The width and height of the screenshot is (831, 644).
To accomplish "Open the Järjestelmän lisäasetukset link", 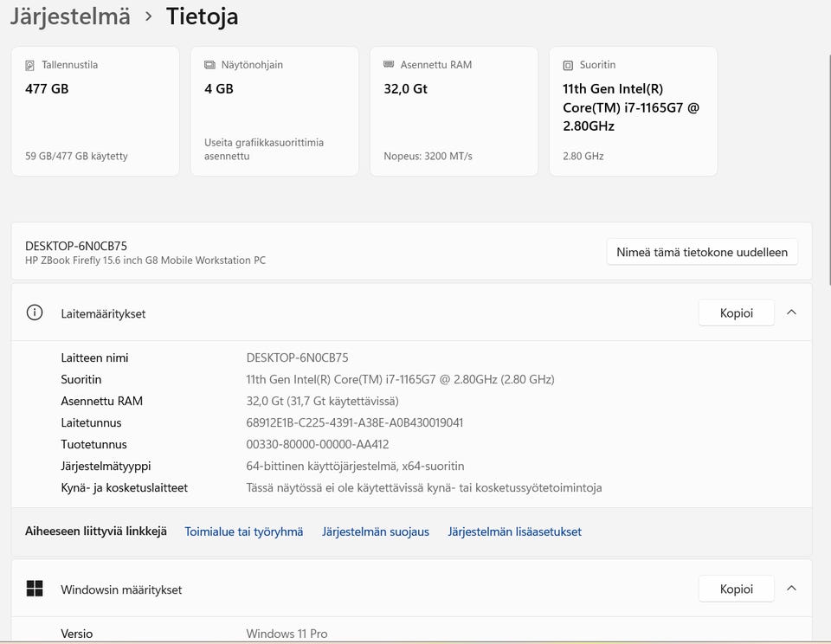I will pyautogui.click(x=514, y=531).
